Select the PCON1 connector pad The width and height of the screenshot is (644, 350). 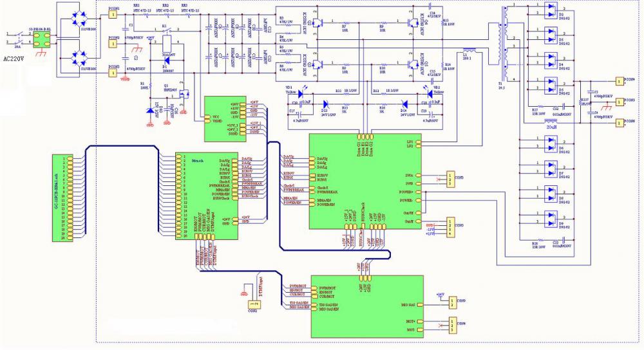(x=113, y=15)
